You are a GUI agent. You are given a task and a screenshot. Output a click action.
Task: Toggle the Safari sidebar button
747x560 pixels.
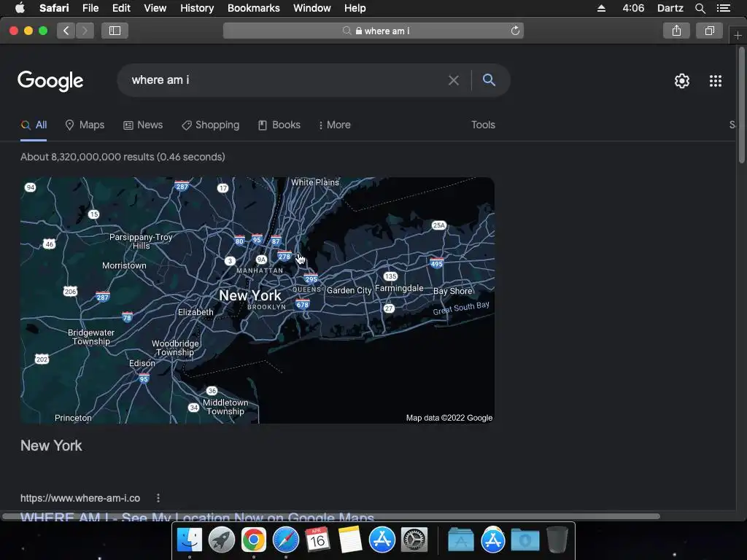click(115, 31)
